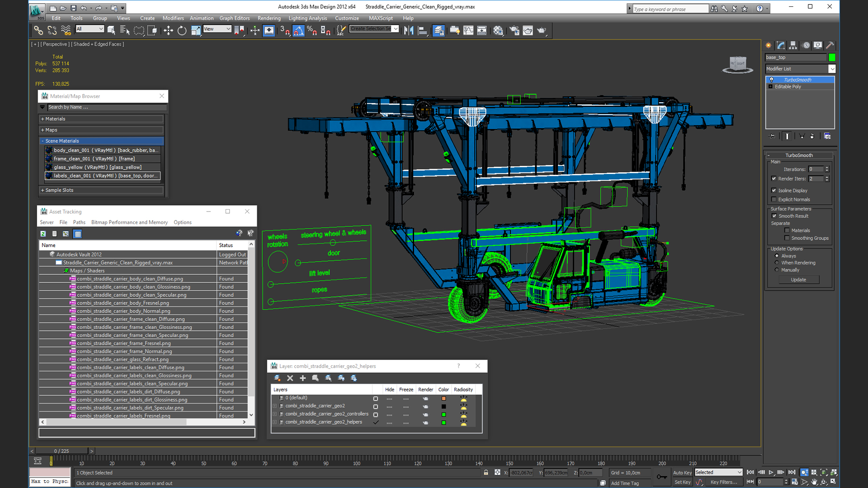Open Paths menu in Asset Tracking
The width and height of the screenshot is (868, 488).
[79, 222]
